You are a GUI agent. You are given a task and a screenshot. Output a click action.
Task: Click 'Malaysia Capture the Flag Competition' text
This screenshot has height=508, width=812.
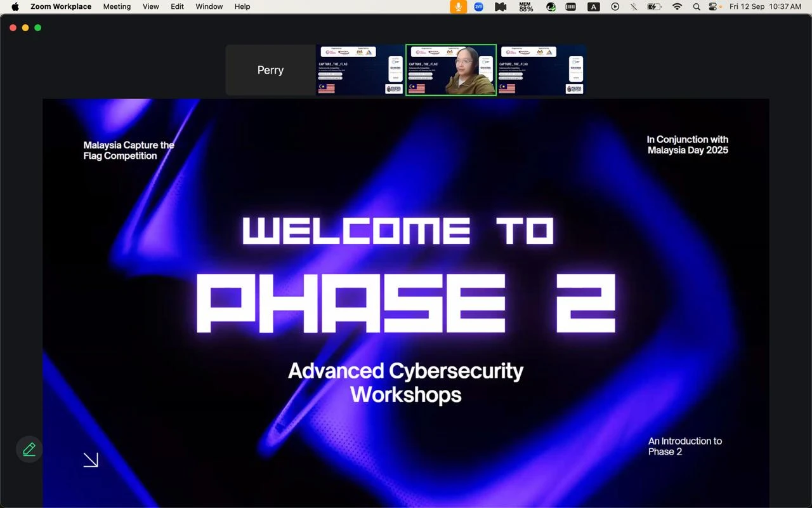pyautogui.click(x=129, y=150)
